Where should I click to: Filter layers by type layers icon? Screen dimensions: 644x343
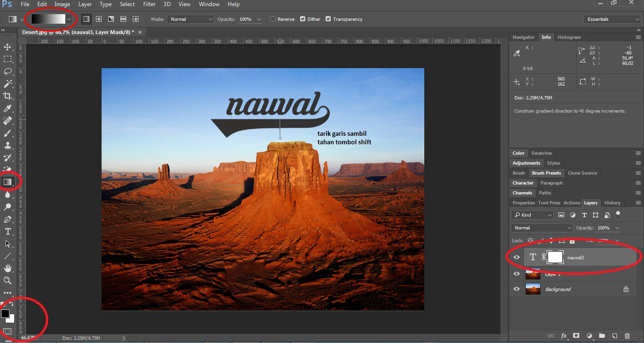coord(584,215)
